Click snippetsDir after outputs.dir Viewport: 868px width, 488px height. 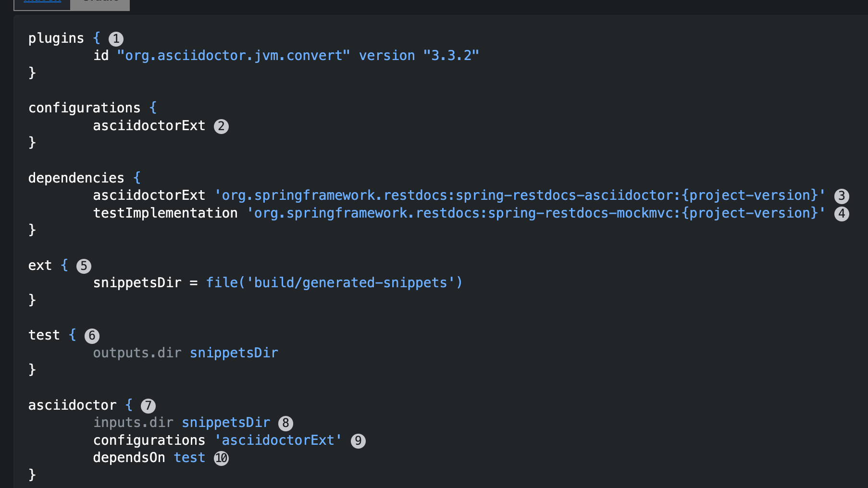(234, 353)
